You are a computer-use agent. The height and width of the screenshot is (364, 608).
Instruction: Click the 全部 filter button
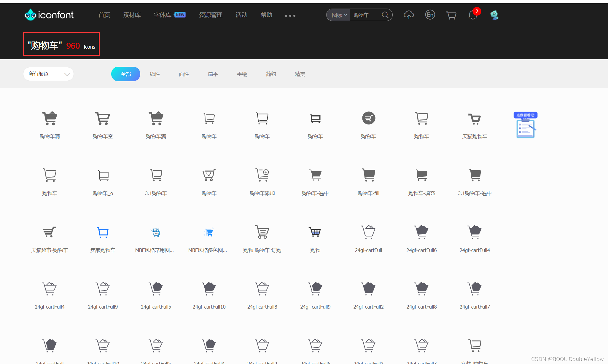point(126,74)
